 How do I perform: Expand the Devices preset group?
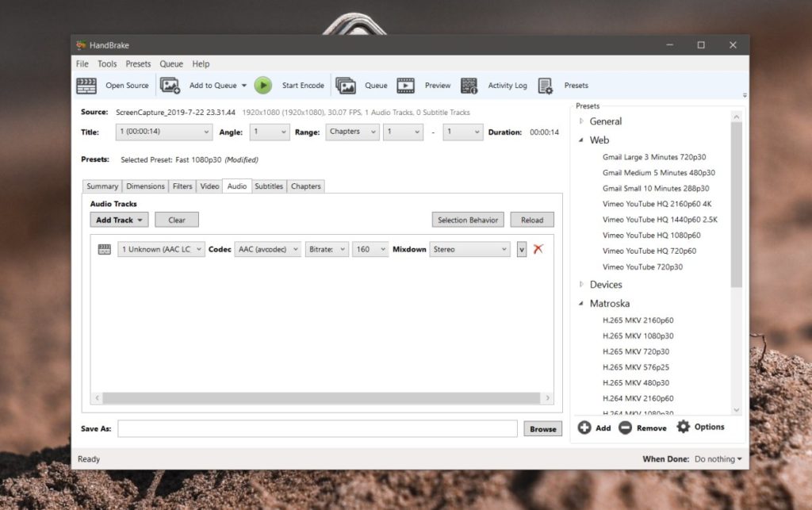[580, 284]
